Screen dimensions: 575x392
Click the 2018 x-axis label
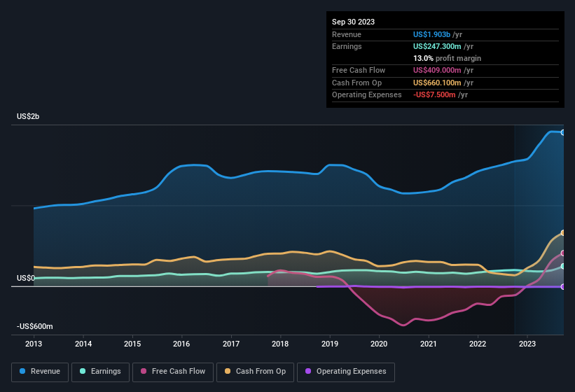[x=280, y=344]
